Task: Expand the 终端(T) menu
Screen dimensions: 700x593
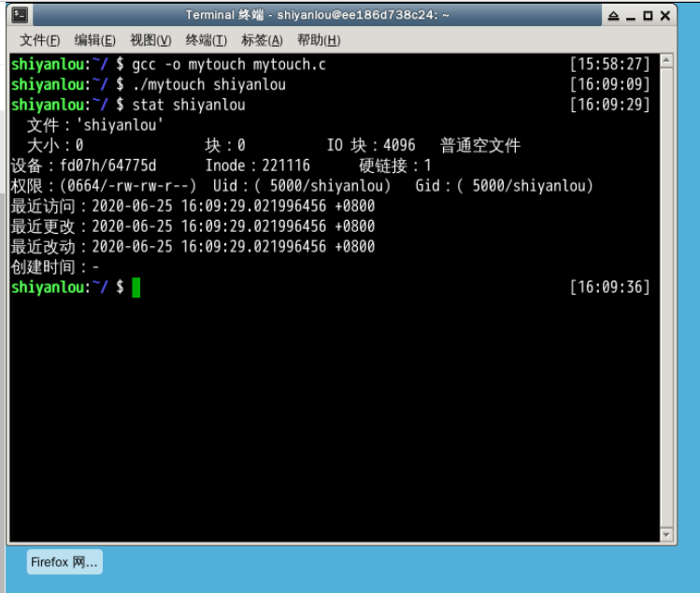Action: click(x=206, y=40)
